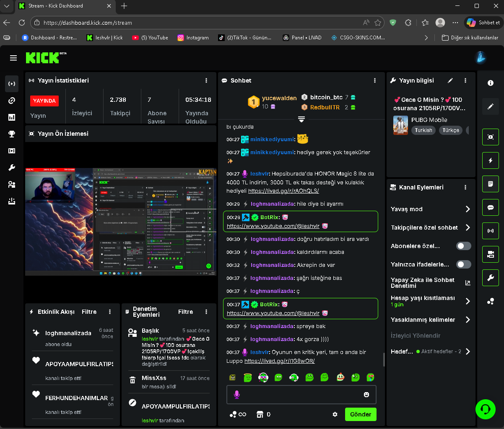Click into the chat message input field

(x=301, y=395)
